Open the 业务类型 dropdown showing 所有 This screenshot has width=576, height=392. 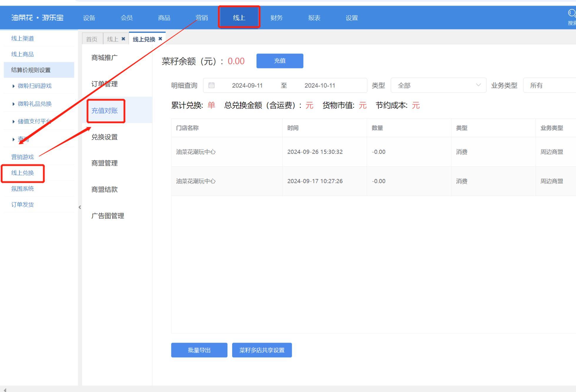click(x=550, y=85)
